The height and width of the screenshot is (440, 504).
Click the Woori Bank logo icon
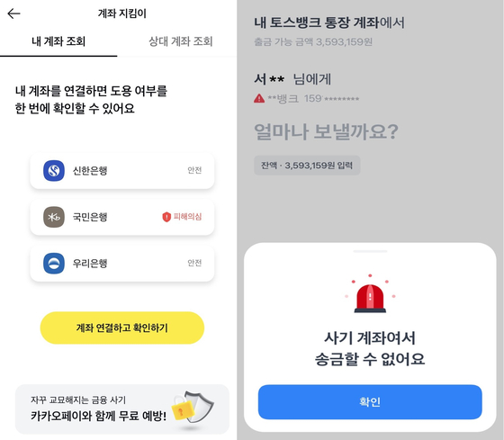(54, 264)
